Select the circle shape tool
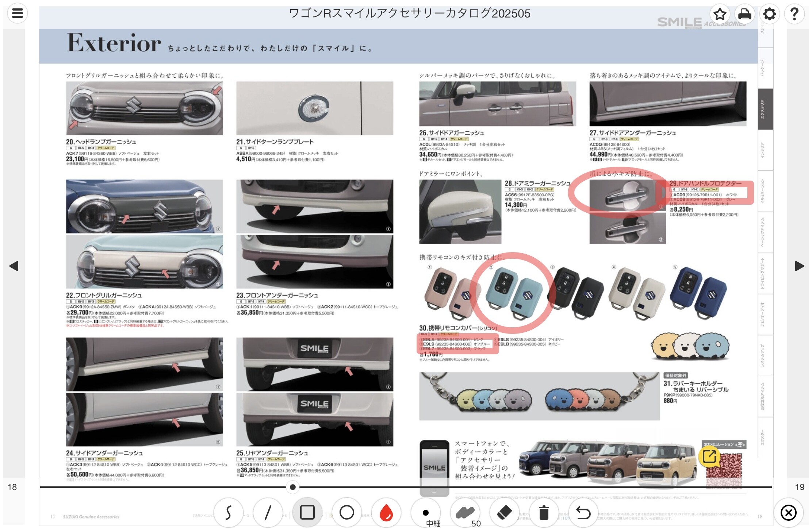812x532 pixels. [x=347, y=512]
